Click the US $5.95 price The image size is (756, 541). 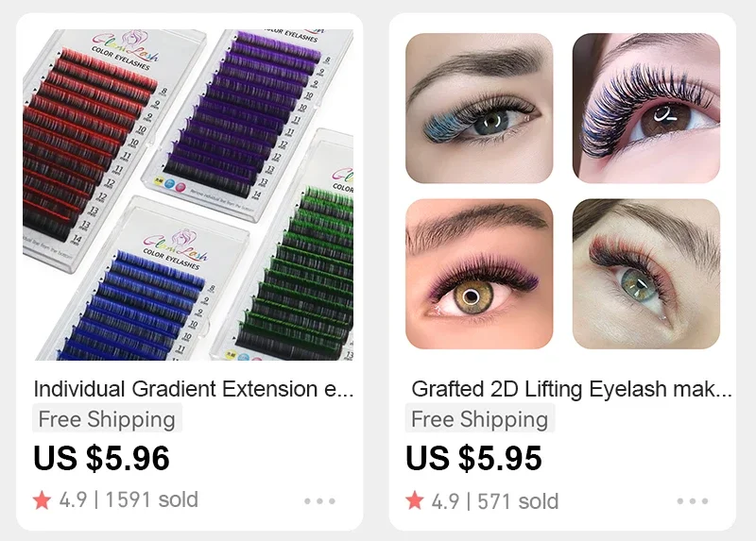click(x=473, y=458)
